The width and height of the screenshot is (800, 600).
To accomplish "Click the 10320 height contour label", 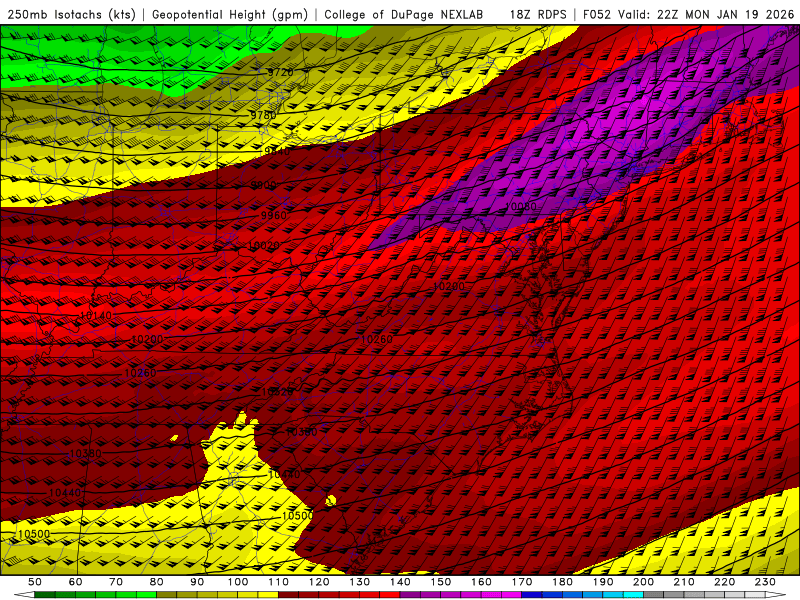I will [x=277, y=392].
